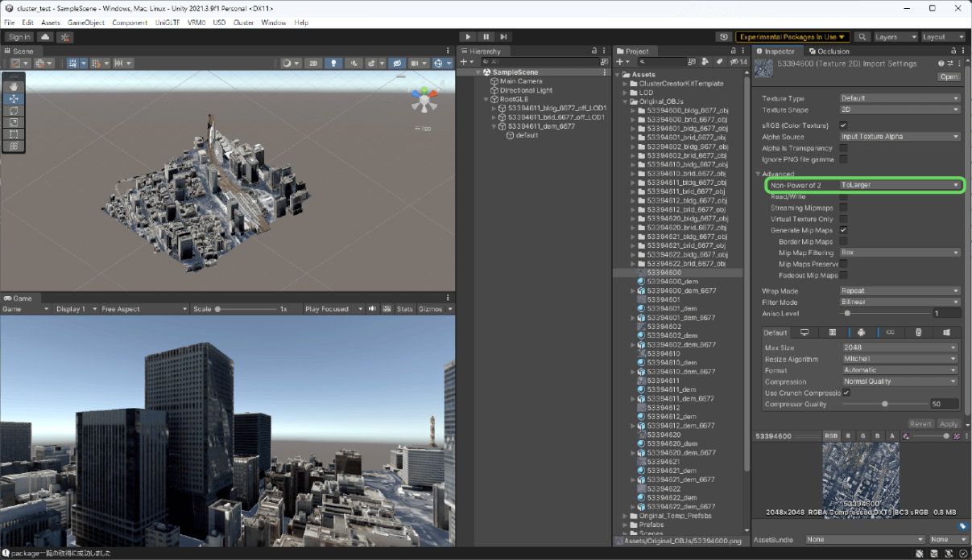Click the Apply button in Inspector
Viewport: 972px width, 560px height.
(949, 424)
